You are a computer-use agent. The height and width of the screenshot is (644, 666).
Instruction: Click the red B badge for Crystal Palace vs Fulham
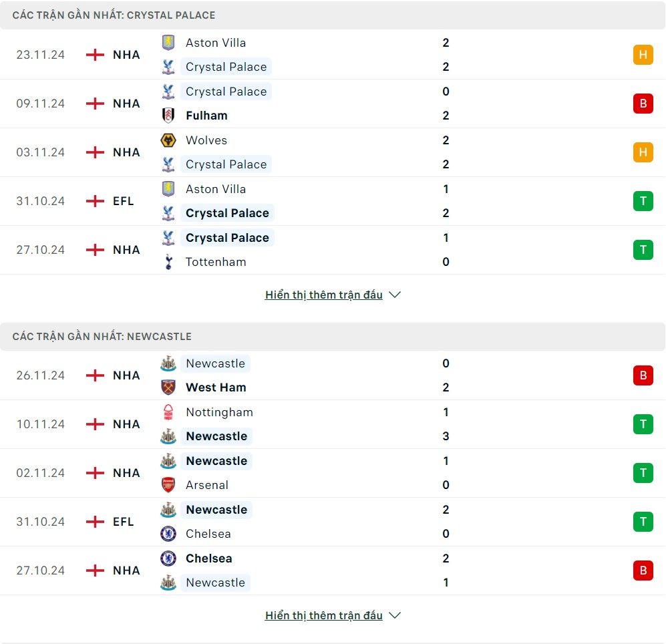(x=643, y=104)
